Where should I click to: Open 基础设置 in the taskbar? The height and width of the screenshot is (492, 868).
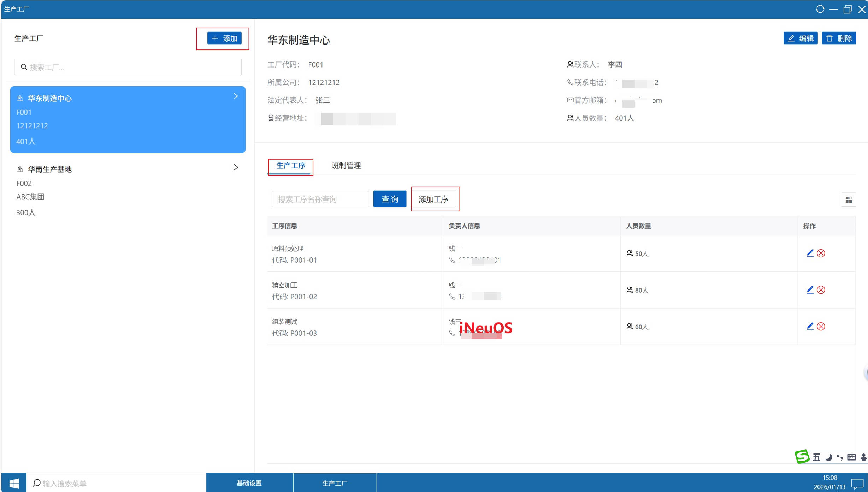pos(249,483)
